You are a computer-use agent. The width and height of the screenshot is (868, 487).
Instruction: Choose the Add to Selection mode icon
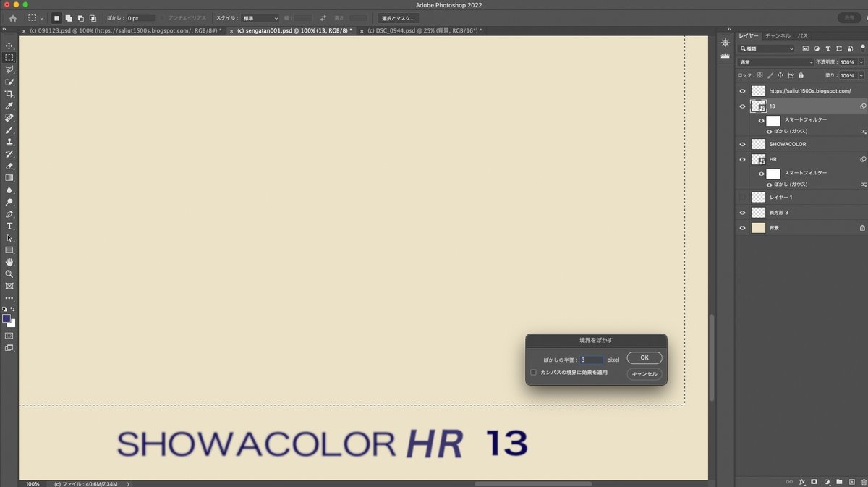[69, 17]
